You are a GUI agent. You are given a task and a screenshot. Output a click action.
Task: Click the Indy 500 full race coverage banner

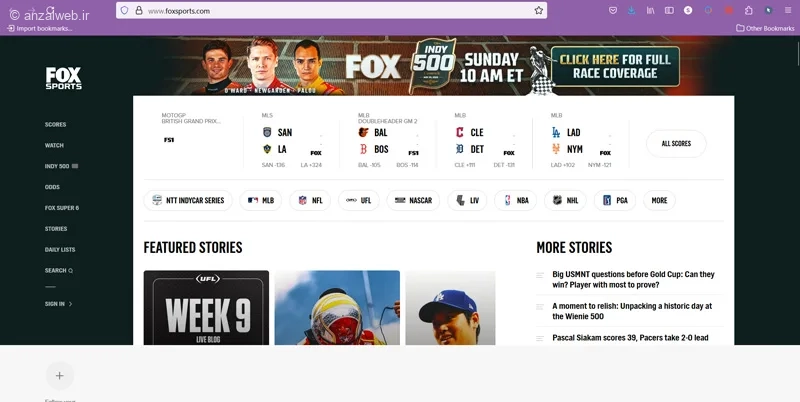[615, 66]
